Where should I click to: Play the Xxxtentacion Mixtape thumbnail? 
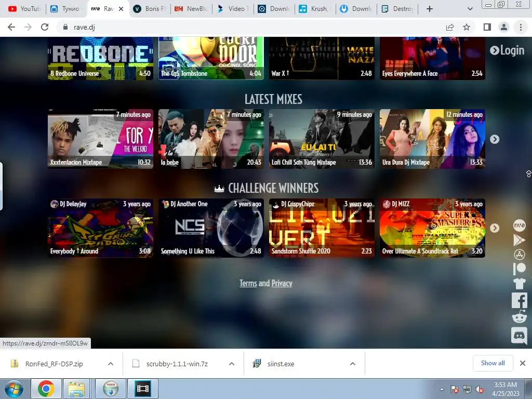[x=100, y=139]
